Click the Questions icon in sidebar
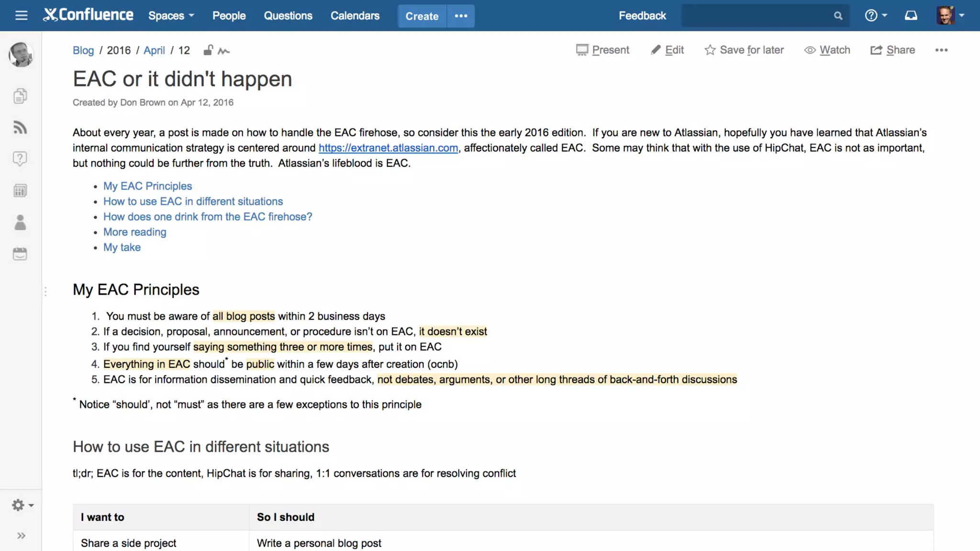The width and height of the screenshot is (980, 551). (x=20, y=159)
